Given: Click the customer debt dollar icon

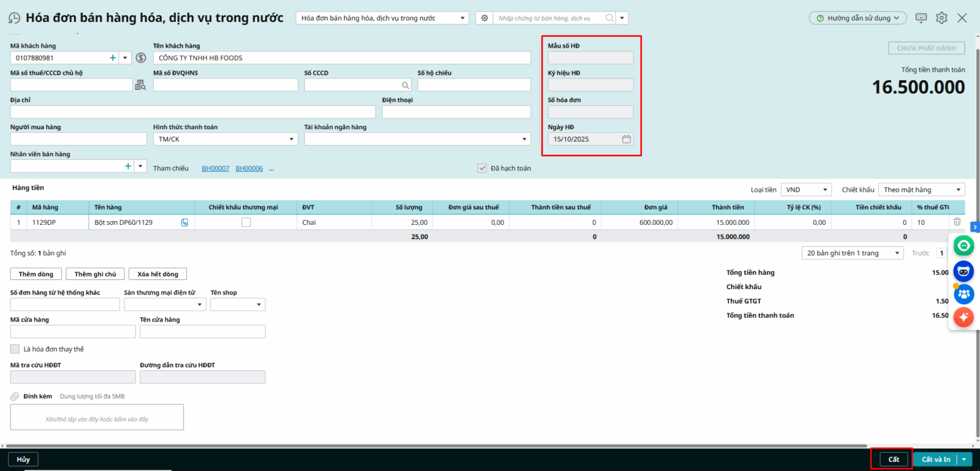Looking at the screenshot, I should pyautogui.click(x=141, y=58).
